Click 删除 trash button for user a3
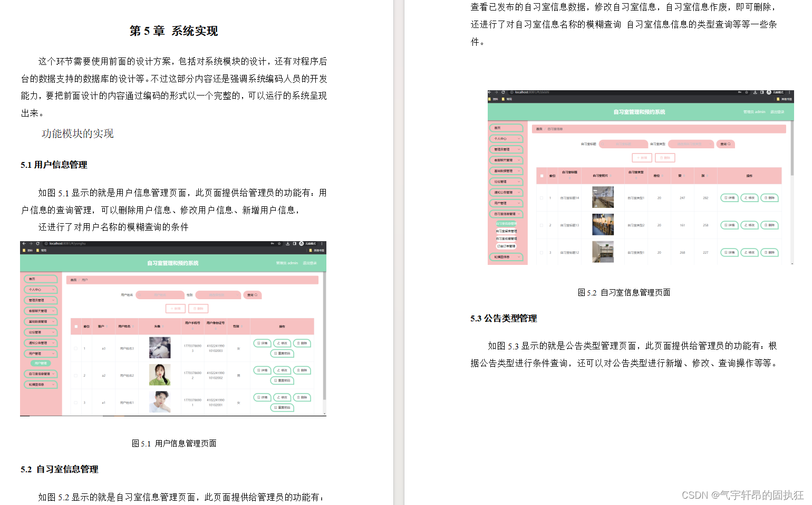The height and width of the screenshot is (505, 812). [x=302, y=343]
